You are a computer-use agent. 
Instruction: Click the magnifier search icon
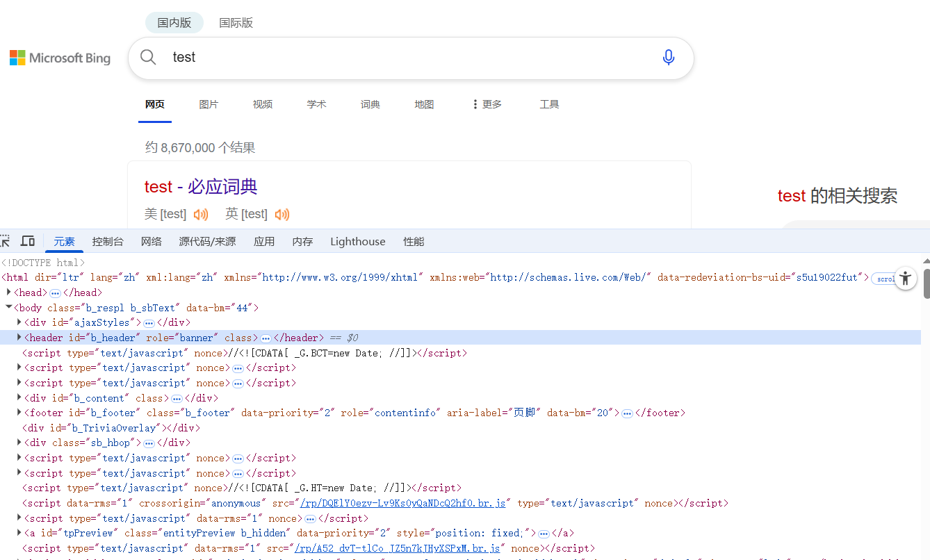148,57
